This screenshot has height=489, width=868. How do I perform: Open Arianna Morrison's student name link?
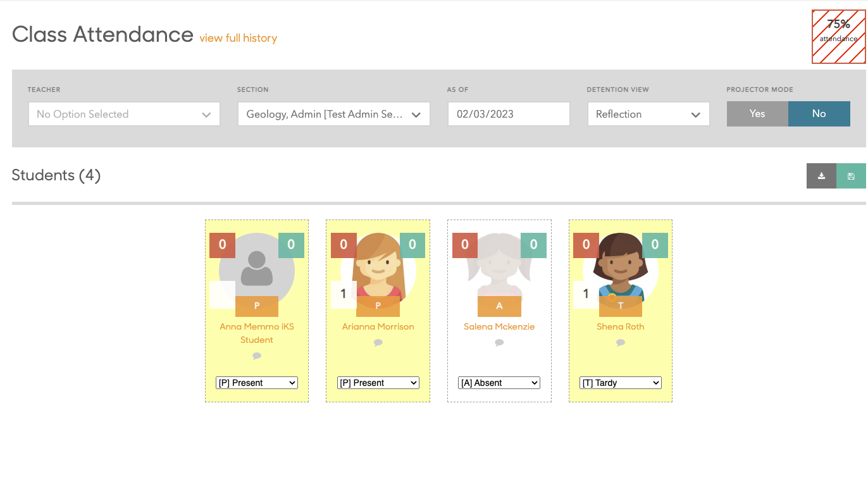tap(378, 326)
